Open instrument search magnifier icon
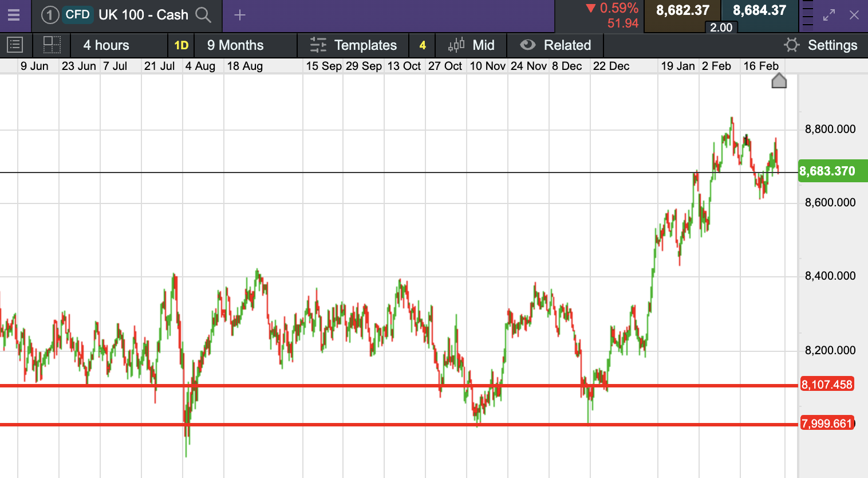868x478 pixels. tap(203, 15)
